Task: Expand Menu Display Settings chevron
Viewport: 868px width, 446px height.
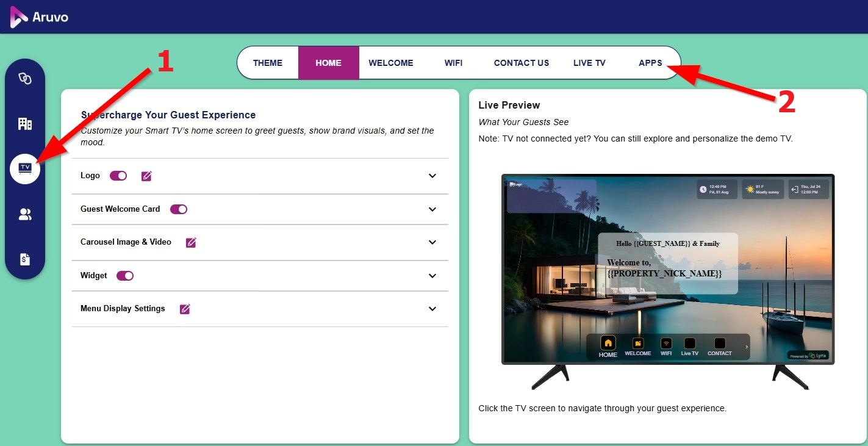Action: point(432,309)
